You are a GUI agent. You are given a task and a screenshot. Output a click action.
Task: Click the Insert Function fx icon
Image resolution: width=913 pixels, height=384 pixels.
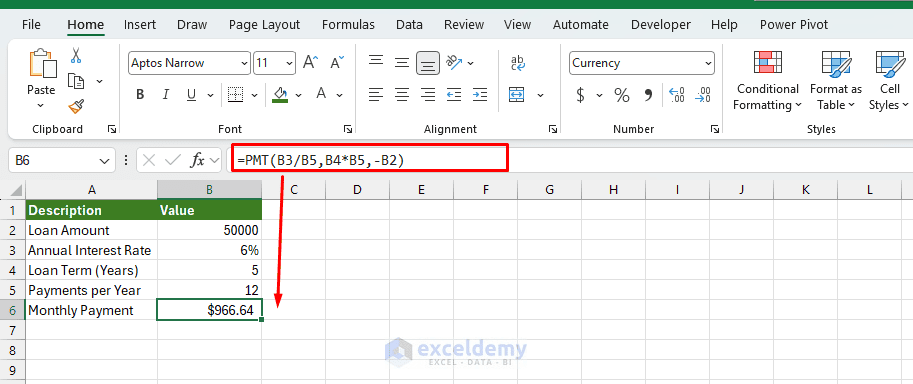click(198, 160)
